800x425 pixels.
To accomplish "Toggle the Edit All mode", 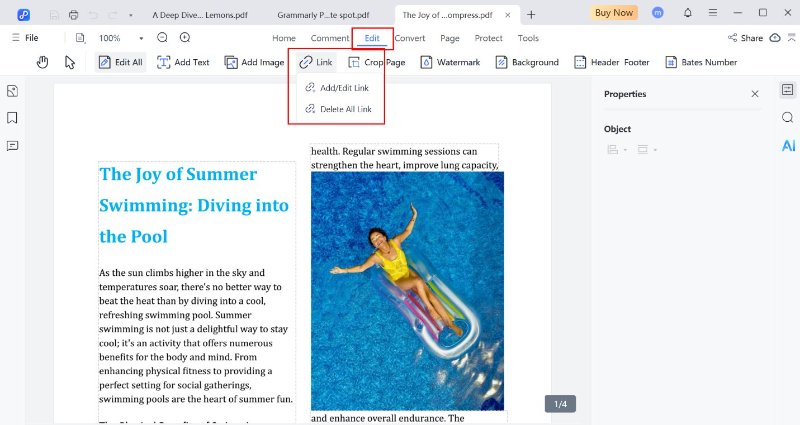I will pos(120,62).
